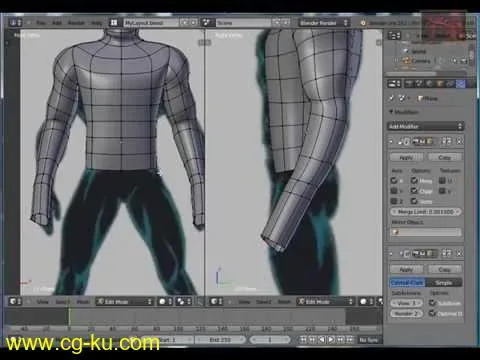Open left viewport pivot point selector
Image resolution: width=480 pixels, height=360 pixels.
click(184, 301)
